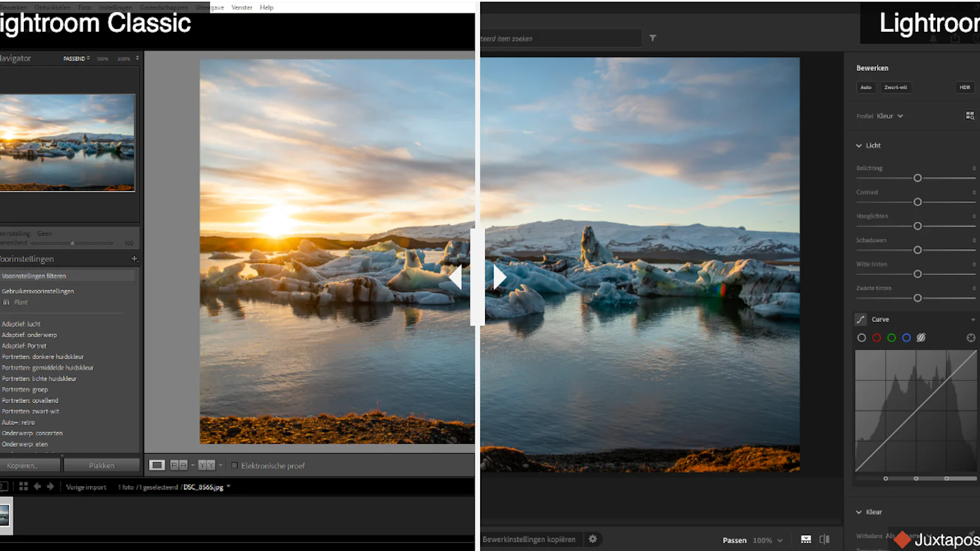
Task: Click the Auto edit button
Action: (x=865, y=88)
